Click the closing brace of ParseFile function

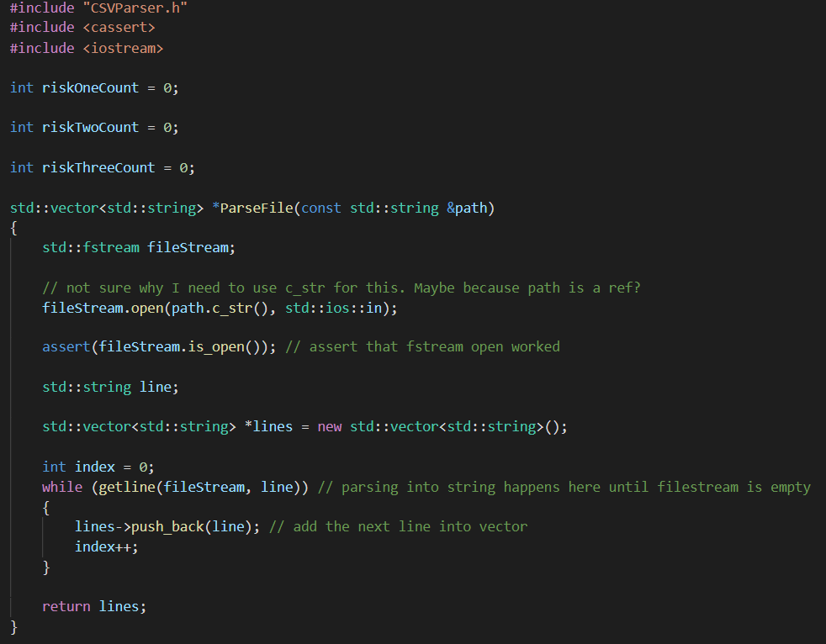coord(13,627)
